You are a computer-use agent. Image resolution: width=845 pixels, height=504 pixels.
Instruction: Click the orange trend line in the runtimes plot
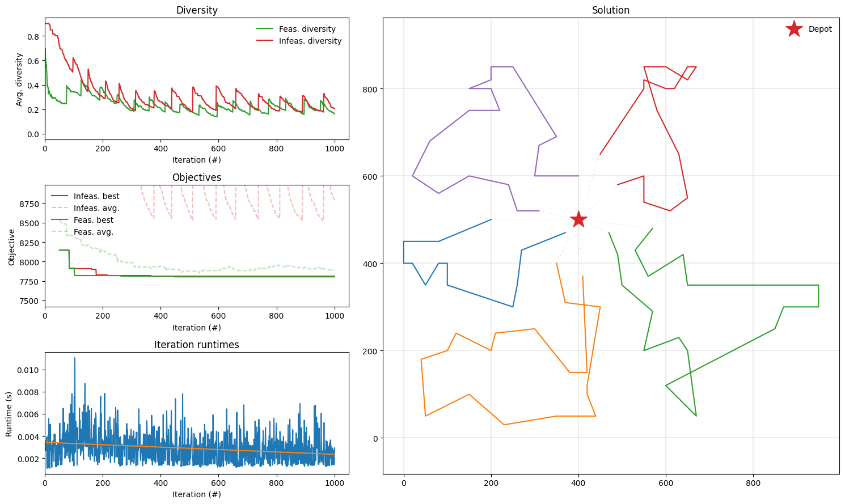pyautogui.click(x=190, y=448)
